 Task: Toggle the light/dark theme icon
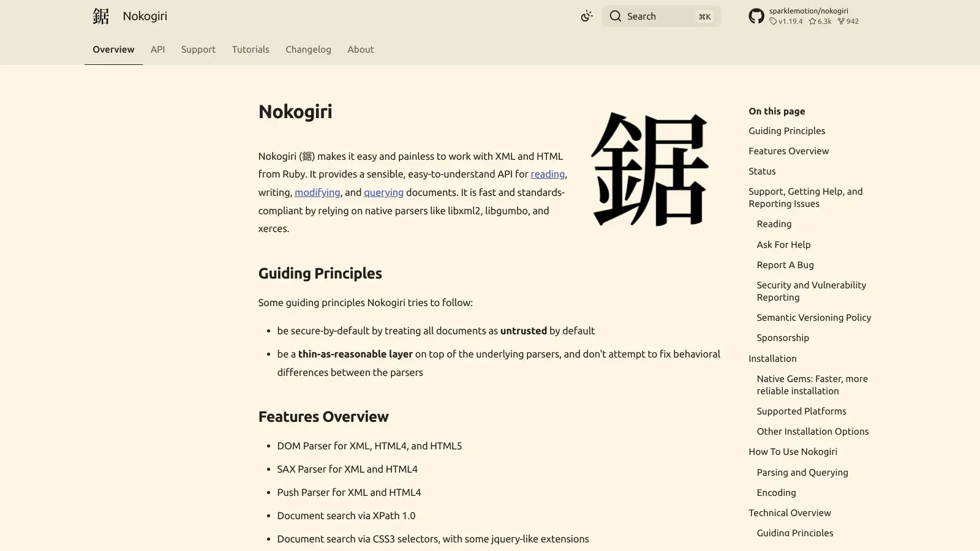coord(587,17)
